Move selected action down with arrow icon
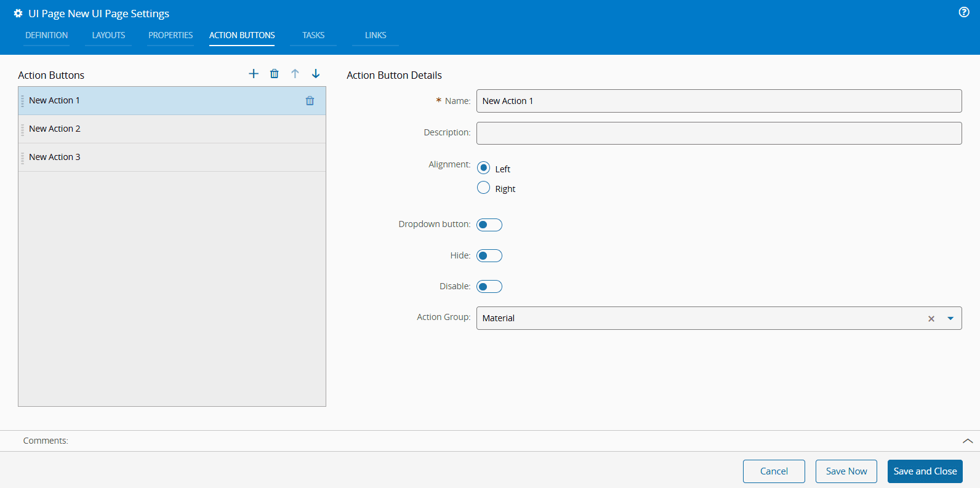 [316, 74]
